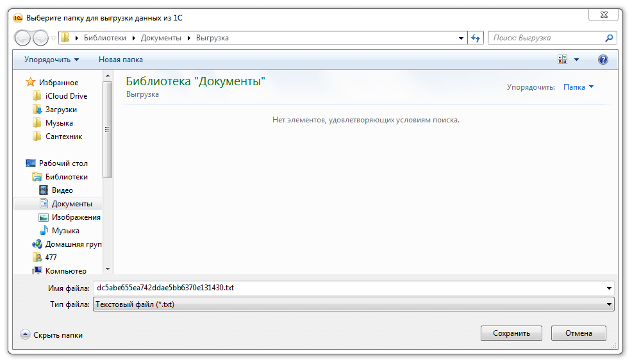Image resolution: width=632 pixels, height=364 pixels.
Task: Open the Видео library
Action: pos(62,190)
